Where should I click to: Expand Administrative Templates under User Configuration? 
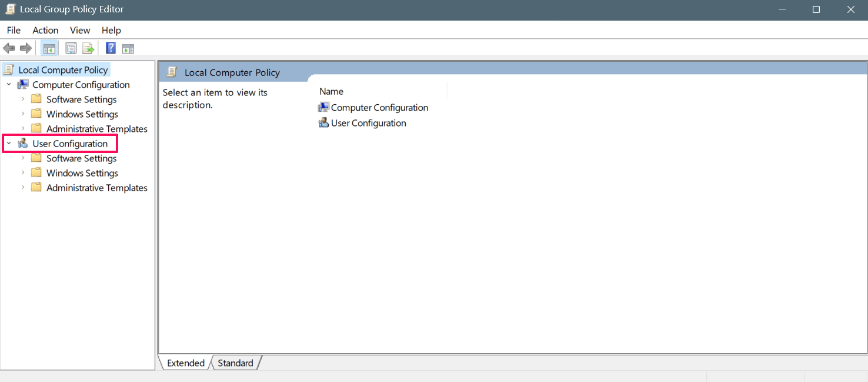23,188
